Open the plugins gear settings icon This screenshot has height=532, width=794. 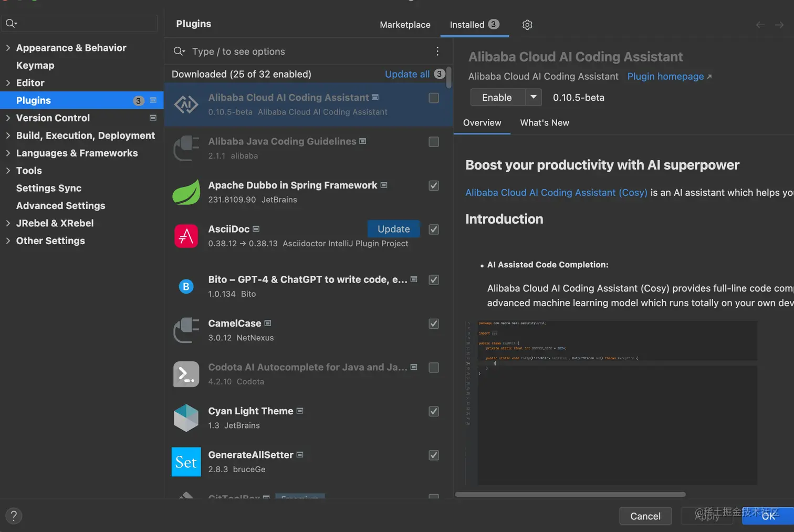click(527, 25)
